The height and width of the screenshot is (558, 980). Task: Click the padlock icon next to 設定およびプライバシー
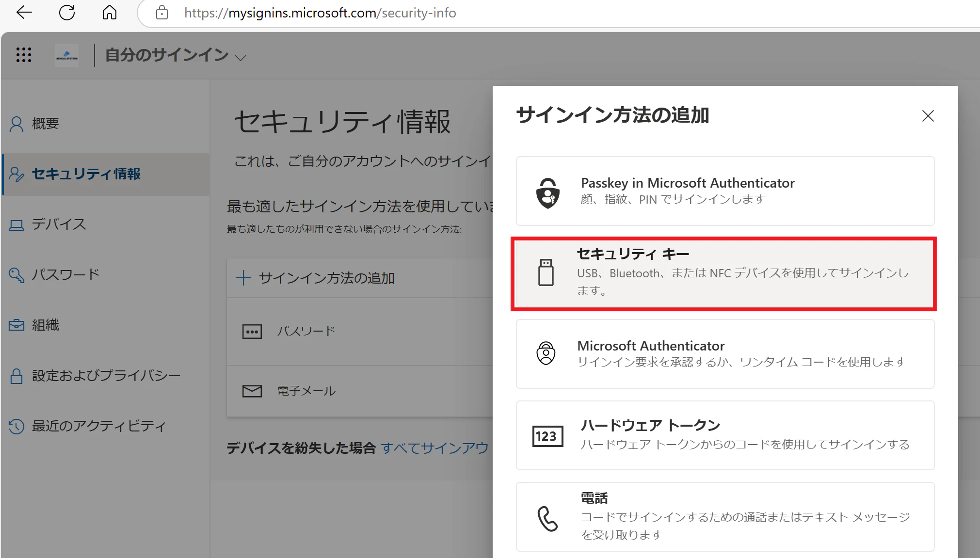[16, 376]
